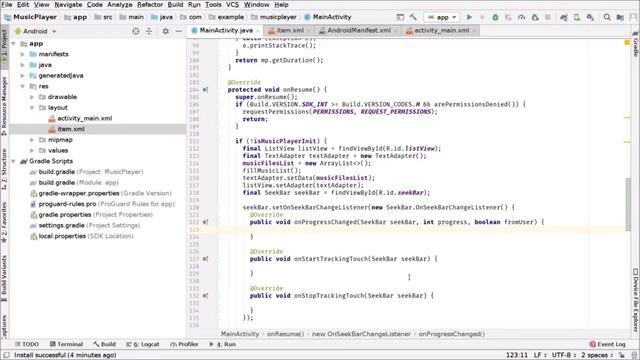Collapse Gradle Scripts node

tap(14, 161)
